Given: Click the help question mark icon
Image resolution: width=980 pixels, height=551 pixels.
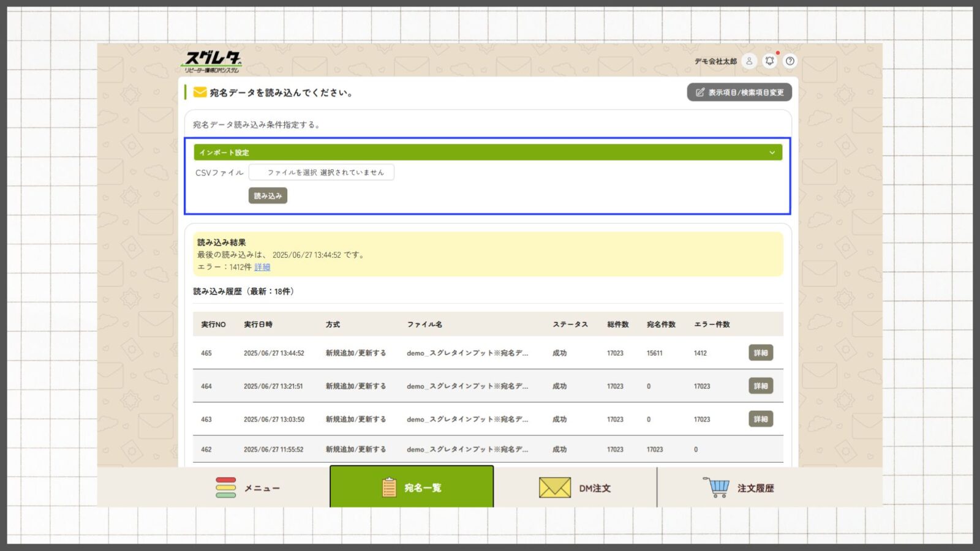Looking at the screenshot, I should pyautogui.click(x=790, y=61).
